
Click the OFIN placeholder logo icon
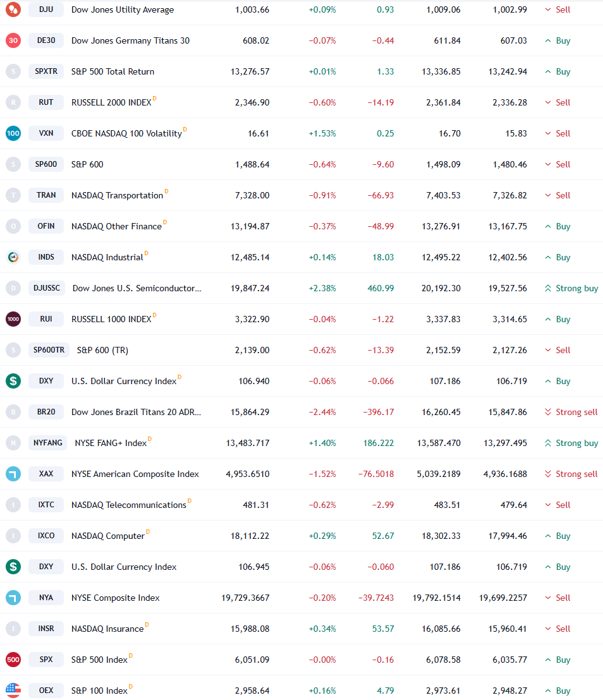13,226
